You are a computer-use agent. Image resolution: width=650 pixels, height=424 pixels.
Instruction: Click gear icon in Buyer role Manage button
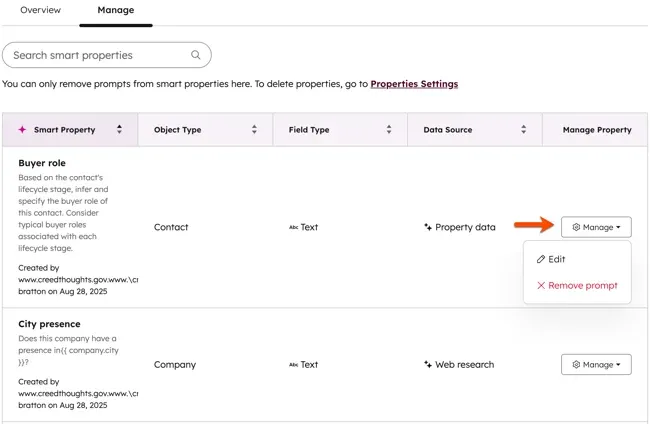click(576, 227)
